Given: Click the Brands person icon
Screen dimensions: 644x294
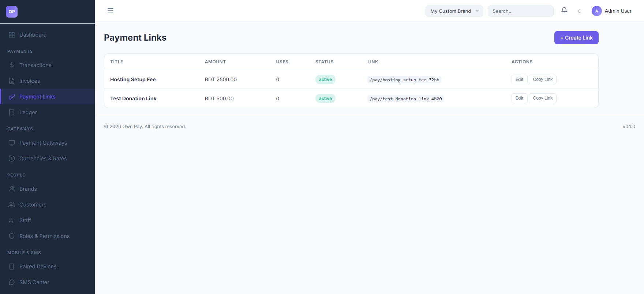Looking at the screenshot, I should coord(12,189).
